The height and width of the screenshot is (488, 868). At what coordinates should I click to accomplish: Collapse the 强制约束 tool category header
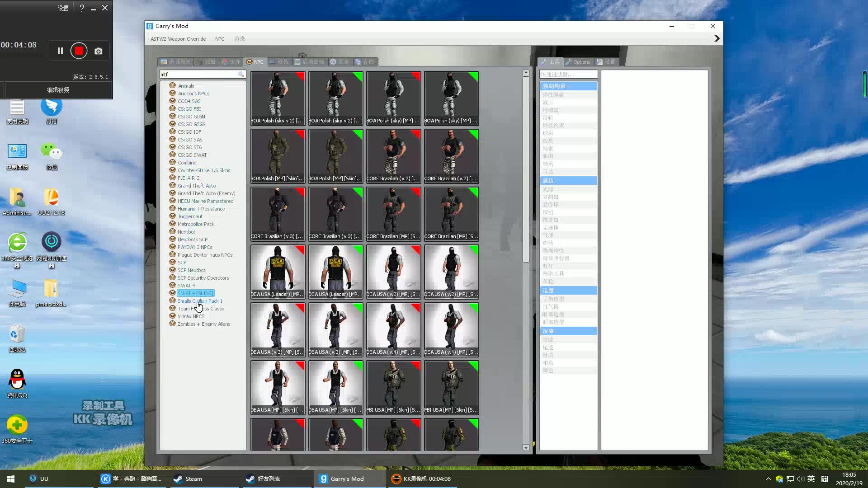(568, 86)
